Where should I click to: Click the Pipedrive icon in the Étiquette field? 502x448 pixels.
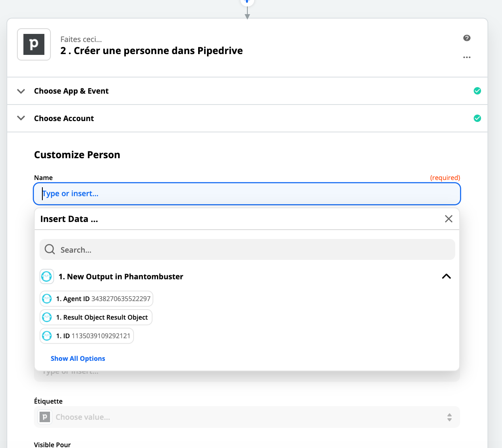tap(45, 417)
